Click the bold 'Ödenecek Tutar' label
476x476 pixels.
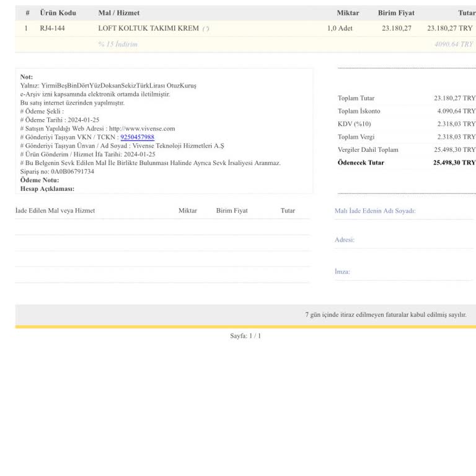(x=361, y=162)
